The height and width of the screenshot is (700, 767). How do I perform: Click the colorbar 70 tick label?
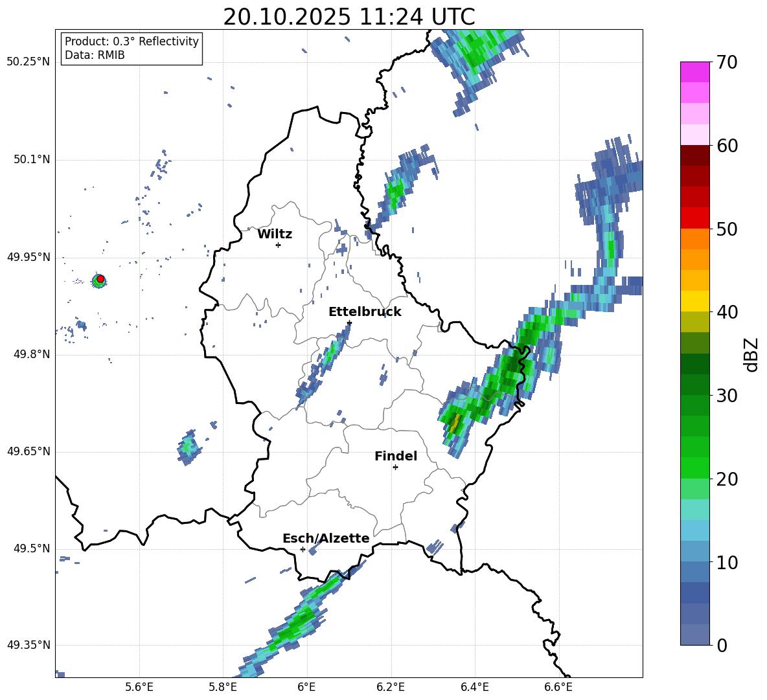tap(727, 62)
